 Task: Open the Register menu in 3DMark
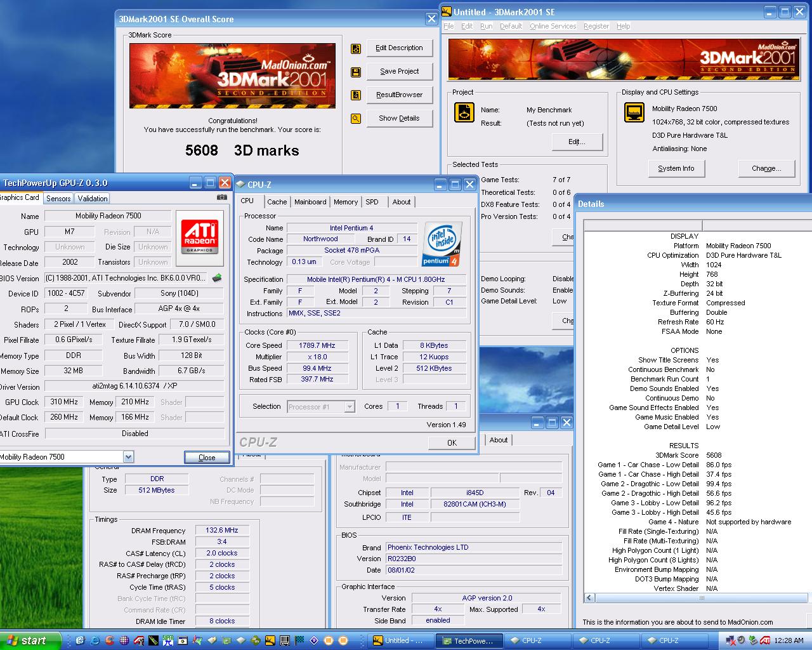pyautogui.click(x=596, y=26)
